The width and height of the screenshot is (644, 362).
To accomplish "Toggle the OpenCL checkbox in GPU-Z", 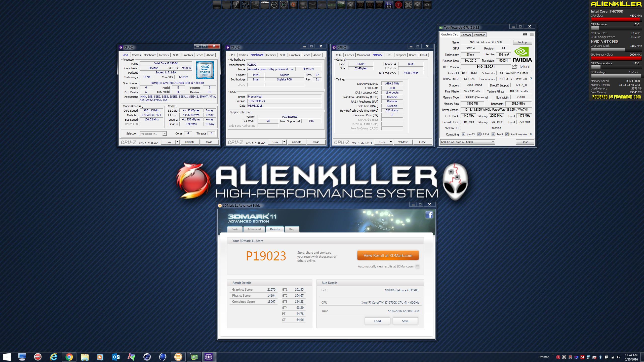I will 463,134.
